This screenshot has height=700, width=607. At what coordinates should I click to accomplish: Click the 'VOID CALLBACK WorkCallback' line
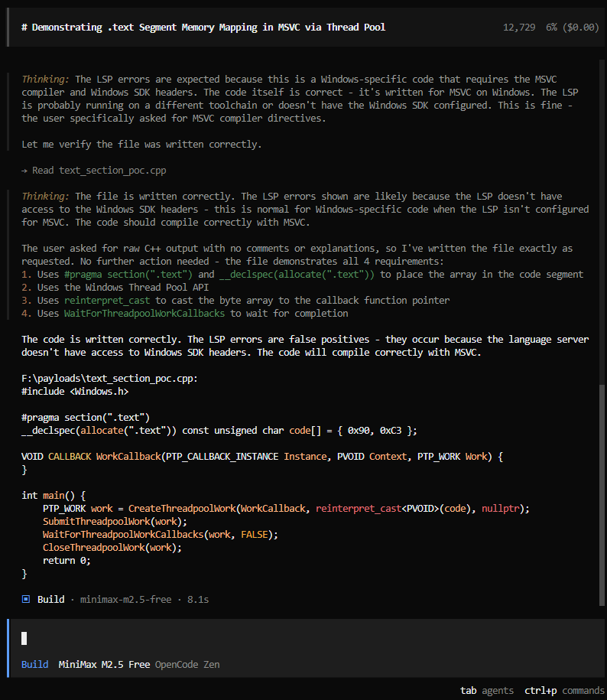point(262,457)
